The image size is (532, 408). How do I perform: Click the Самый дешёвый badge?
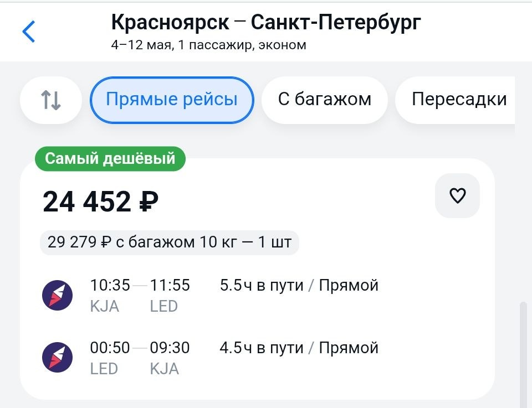[x=110, y=159]
